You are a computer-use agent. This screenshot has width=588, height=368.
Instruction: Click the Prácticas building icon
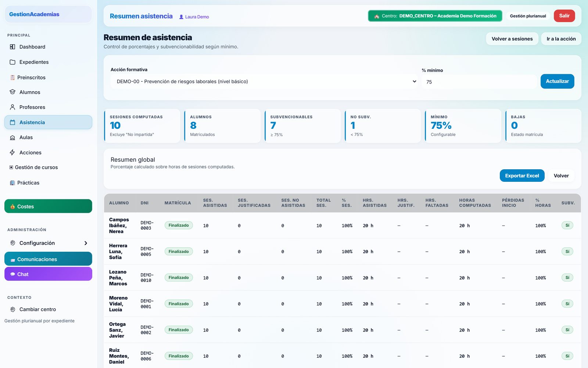coord(12,183)
